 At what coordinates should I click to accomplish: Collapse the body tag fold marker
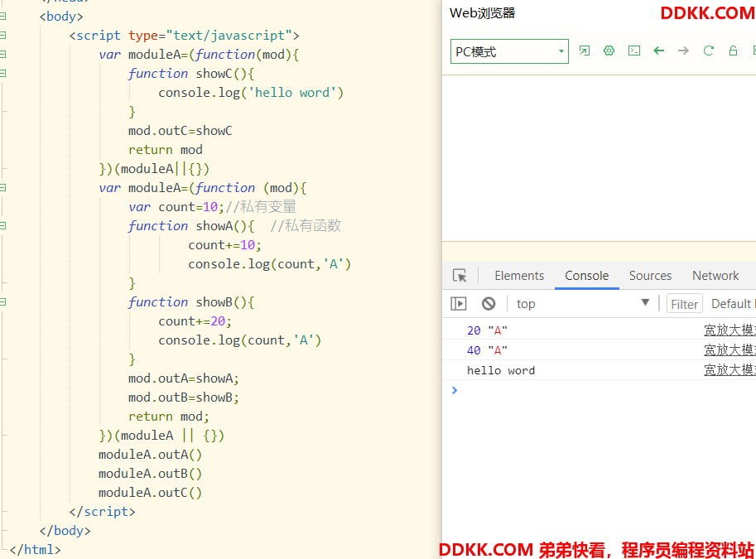pyautogui.click(x=2, y=17)
